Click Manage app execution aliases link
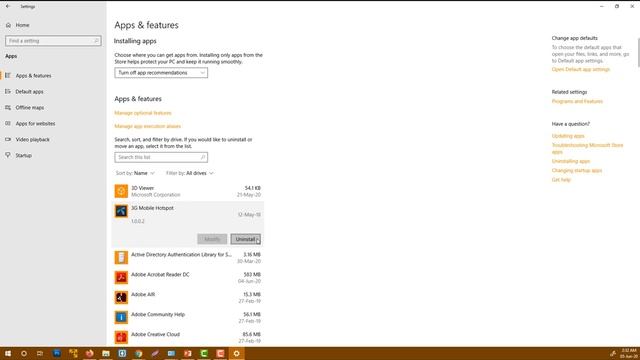This screenshot has width=640, height=360. [147, 127]
